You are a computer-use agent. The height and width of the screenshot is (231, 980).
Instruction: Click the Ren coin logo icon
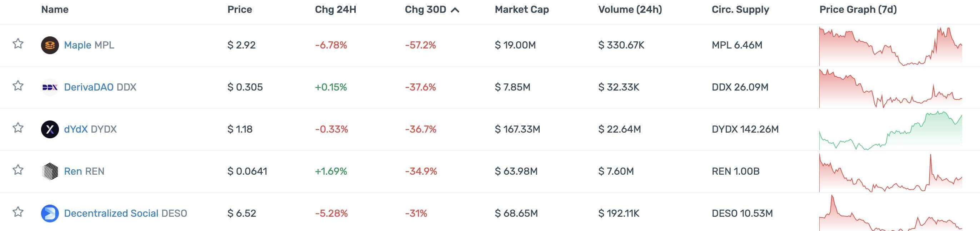pyautogui.click(x=50, y=171)
